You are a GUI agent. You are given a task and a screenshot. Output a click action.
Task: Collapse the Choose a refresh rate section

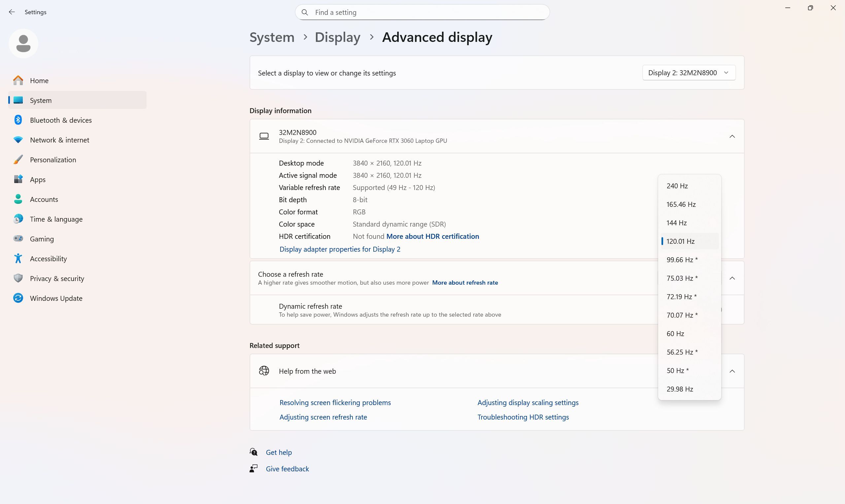[732, 278]
